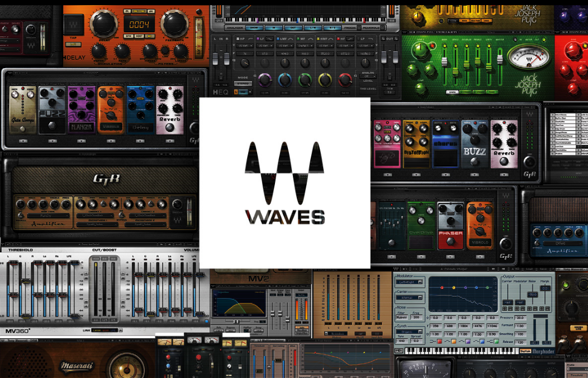Select the purple Flanger pedal
The image size is (588, 378).
point(82,110)
